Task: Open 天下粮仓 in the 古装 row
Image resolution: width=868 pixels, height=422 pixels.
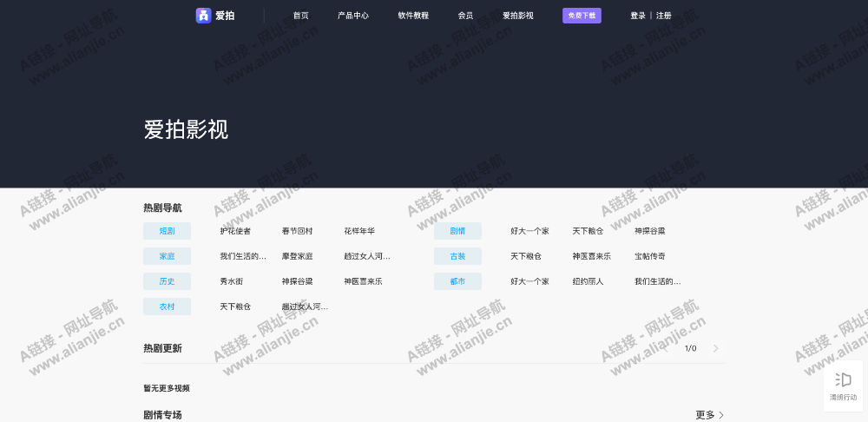Action: [x=526, y=256]
